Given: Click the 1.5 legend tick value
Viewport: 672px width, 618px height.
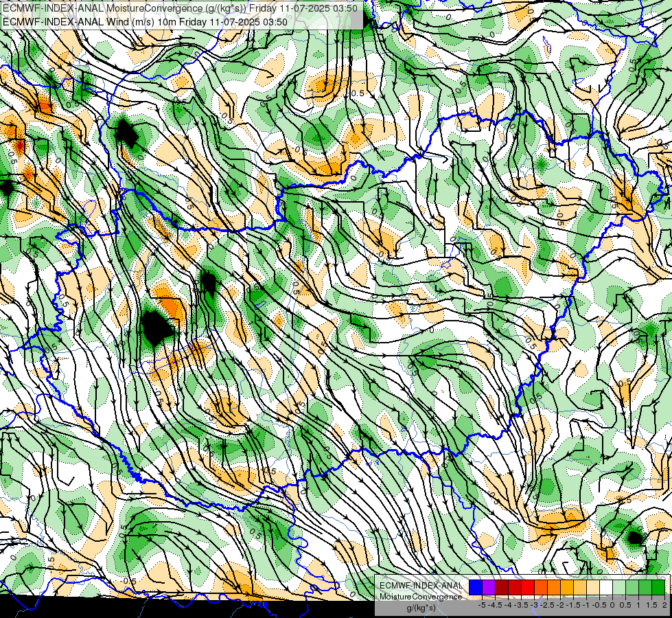Looking at the screenshot, I should (x=652, y=605).
